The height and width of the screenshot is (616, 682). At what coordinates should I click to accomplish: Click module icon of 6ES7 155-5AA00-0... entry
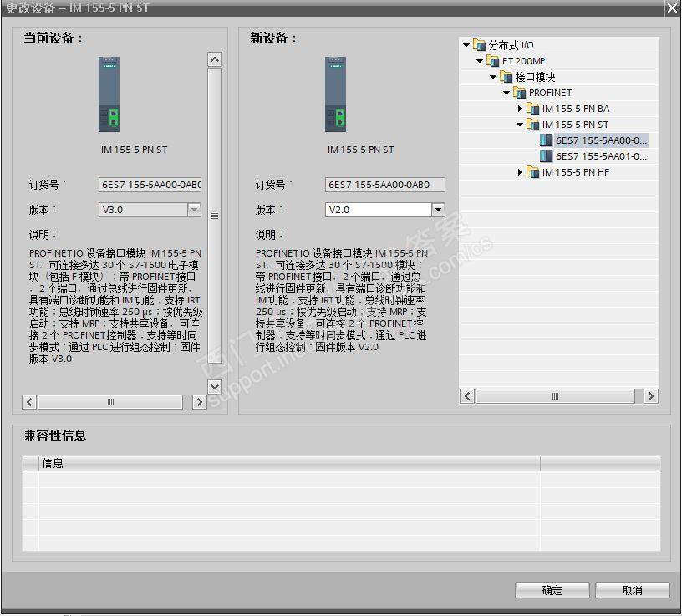[547, 140]
